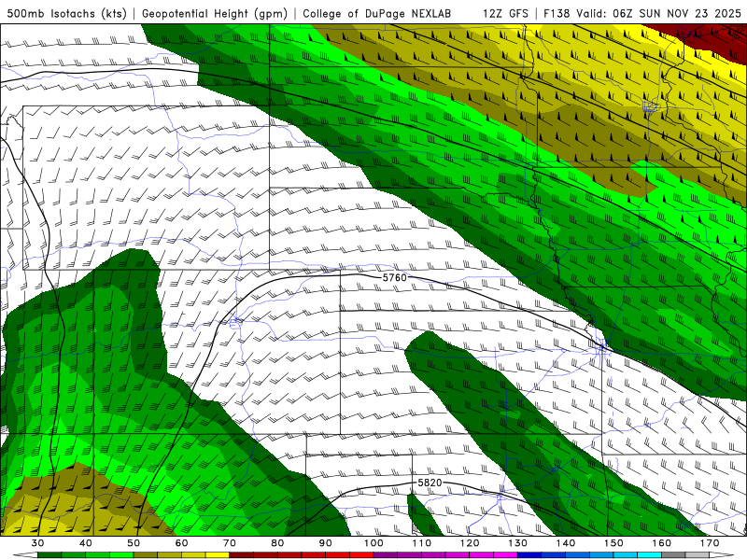The image size is (747, 560).
Task: Click the 90 tick label on the color scale
Action: 326,543
